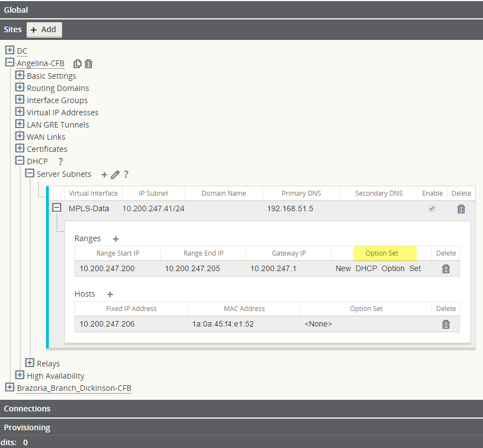The width and height of the screenshot is (483, 448).
Task: Expand Brazoria_Branch_Dickinson-CFB site node
Action: pyautogui.click(x=9, y=387)
